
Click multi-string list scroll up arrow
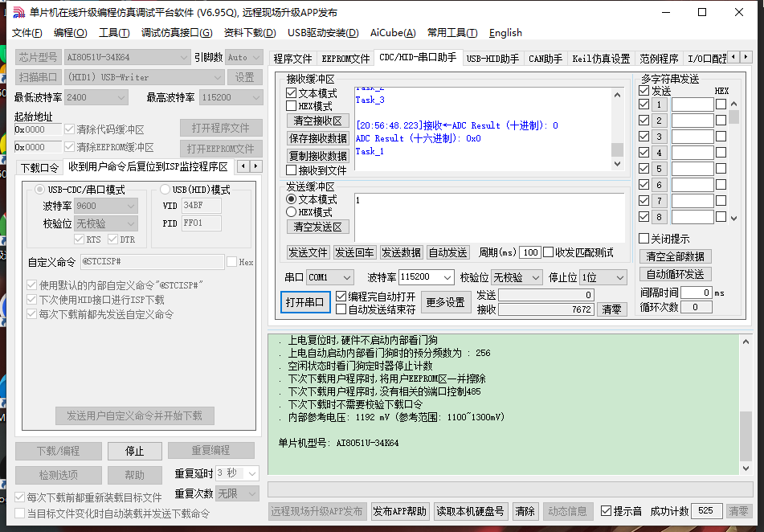tap(733, 104)
